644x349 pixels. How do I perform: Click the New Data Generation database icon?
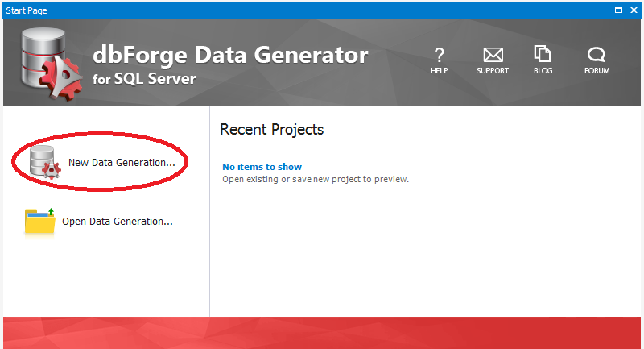coord(45,162)
